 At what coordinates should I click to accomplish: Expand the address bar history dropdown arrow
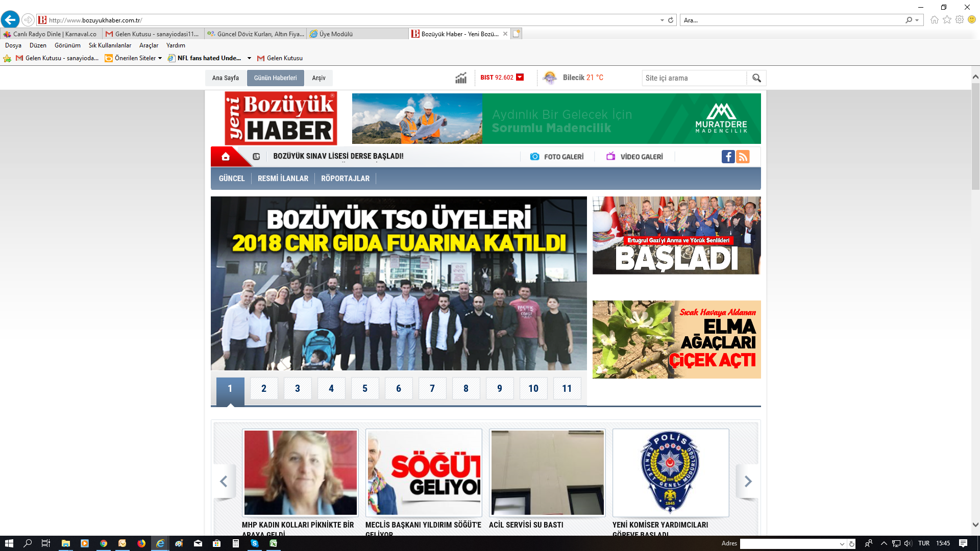[662, 20]
